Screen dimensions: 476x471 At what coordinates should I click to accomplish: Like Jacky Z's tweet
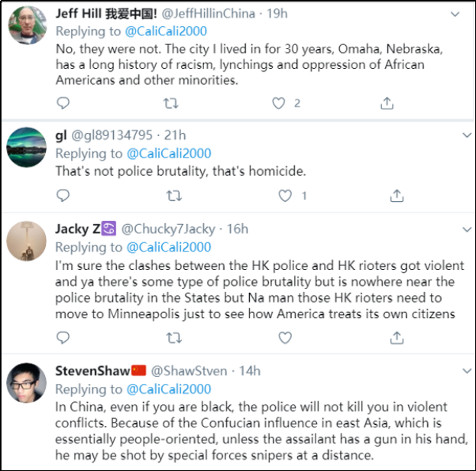click(x=286, y=336)
